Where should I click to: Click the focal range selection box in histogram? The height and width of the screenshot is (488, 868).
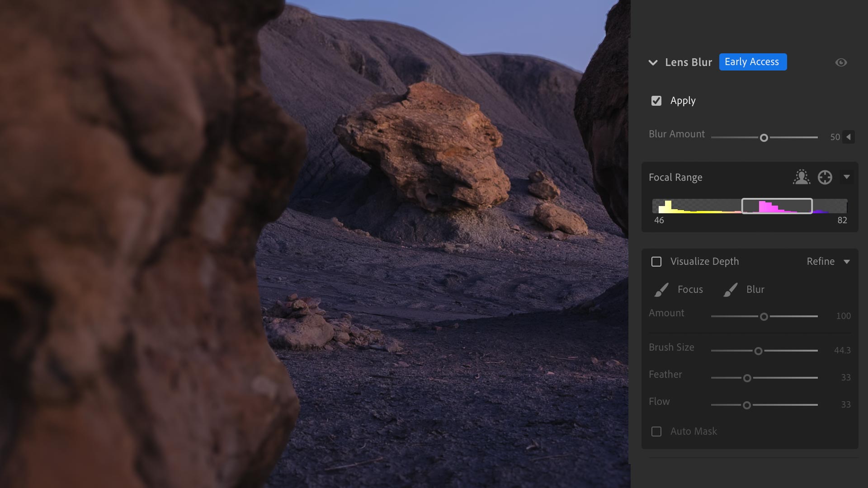tap(777, 206)
